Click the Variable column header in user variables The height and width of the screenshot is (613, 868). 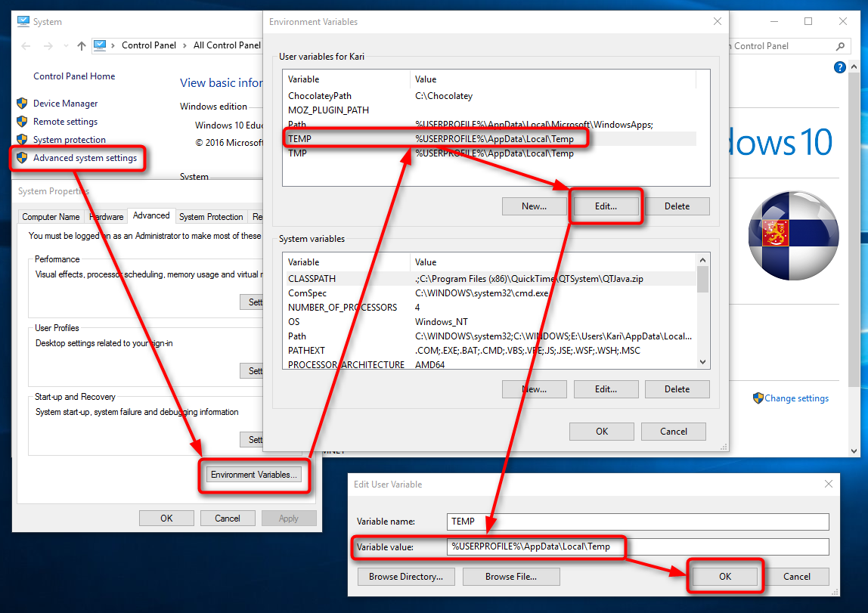346,79
